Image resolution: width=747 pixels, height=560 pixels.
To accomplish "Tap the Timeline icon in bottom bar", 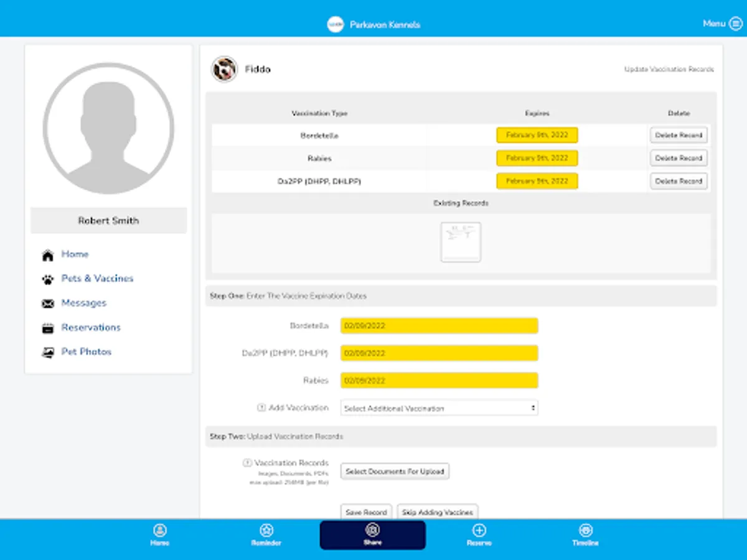I will point(585,531).
